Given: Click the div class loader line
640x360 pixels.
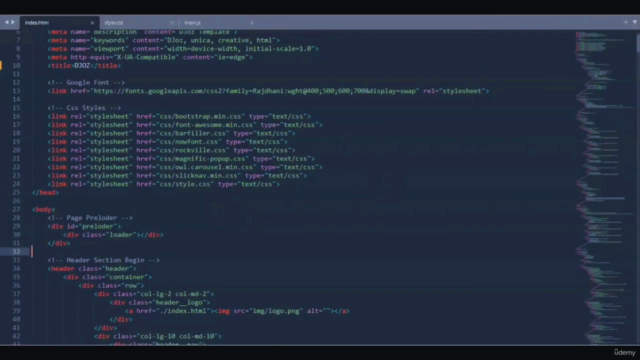Looking at the screenshot, I should 113,235.
